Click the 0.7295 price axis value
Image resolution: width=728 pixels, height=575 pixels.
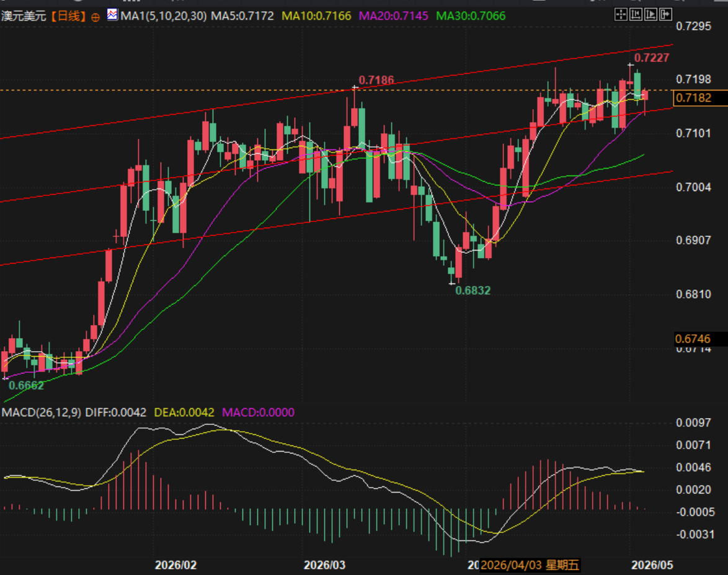(x=693, y=27)
